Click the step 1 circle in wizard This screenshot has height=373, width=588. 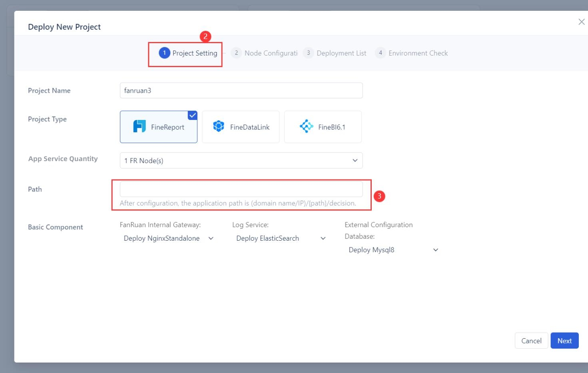[164, 53]
